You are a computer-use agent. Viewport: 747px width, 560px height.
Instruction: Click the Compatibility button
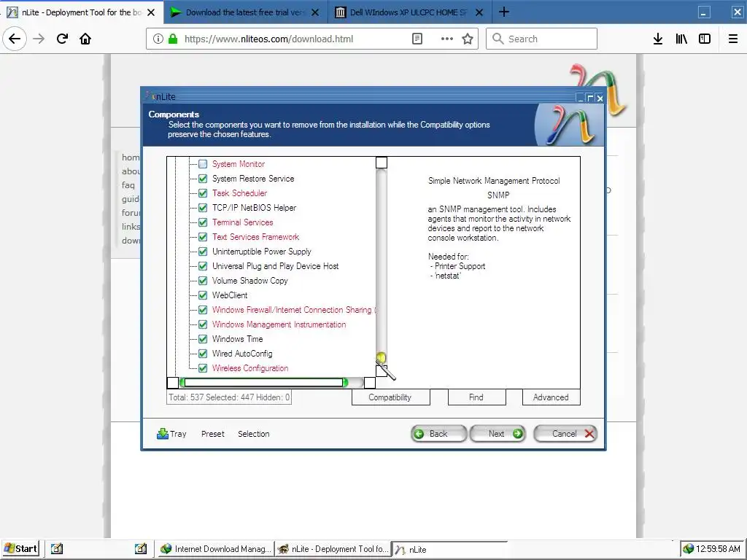tap(391, 397)
